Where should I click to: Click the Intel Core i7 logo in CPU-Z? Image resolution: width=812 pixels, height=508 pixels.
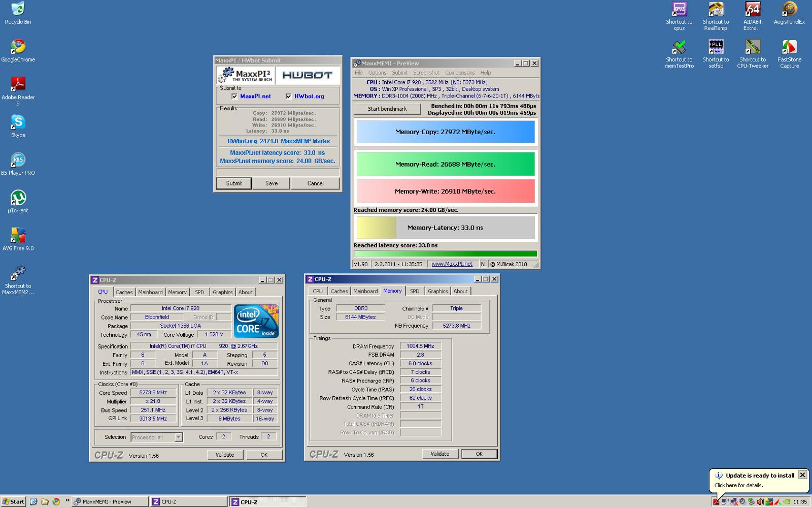click(x=256, y=321)
